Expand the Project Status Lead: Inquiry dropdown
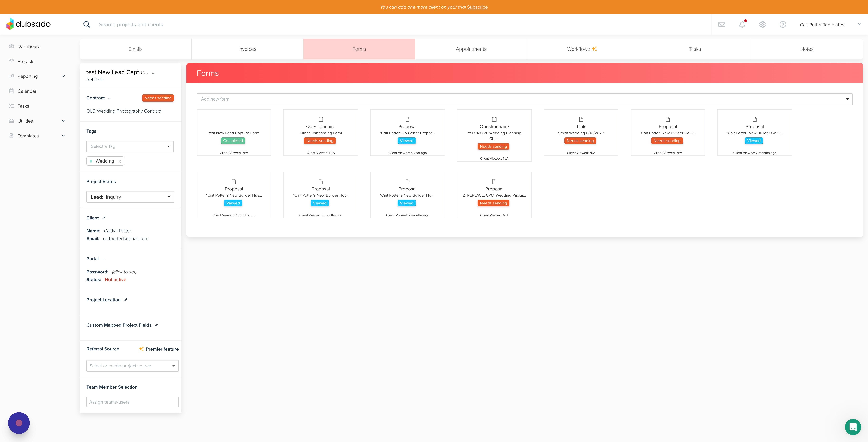The height and width of the screenshot is (442, 868). (130, 197)
